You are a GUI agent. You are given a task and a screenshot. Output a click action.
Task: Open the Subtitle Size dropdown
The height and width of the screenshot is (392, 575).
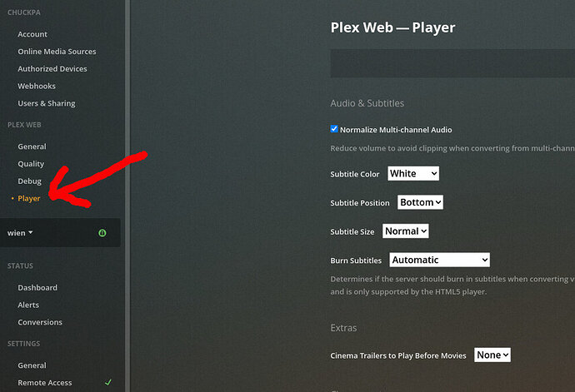406,231
